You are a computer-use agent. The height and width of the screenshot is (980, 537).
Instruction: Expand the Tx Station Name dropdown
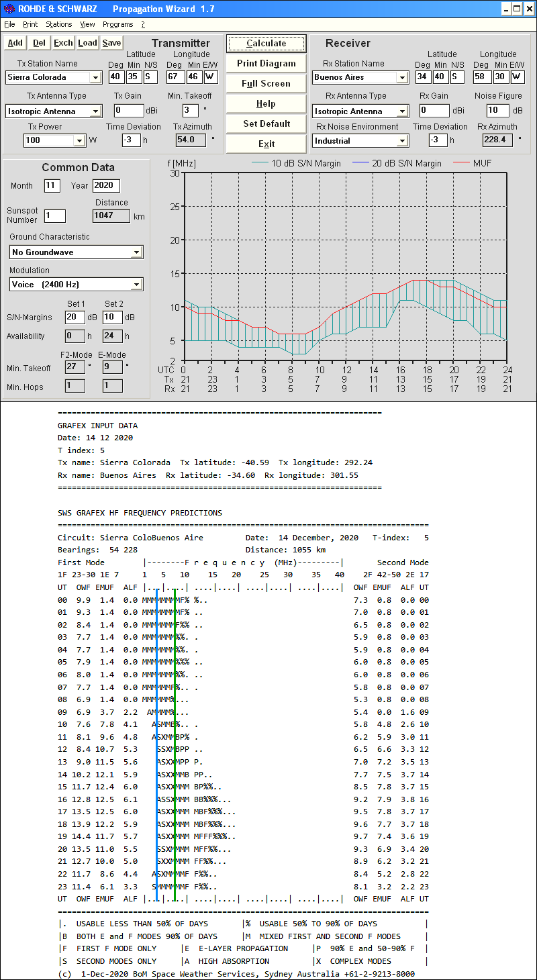pyautogui.click(x=96, y=77)
